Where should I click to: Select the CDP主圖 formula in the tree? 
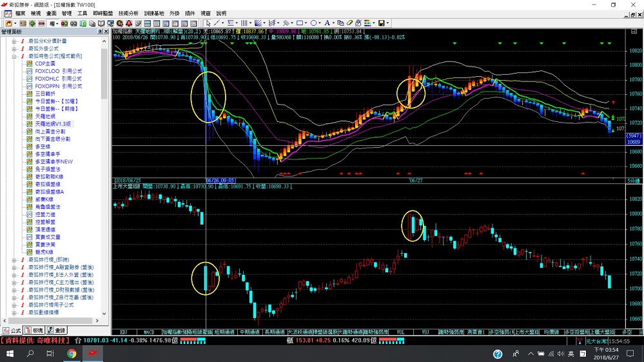[x=46, y=64]
